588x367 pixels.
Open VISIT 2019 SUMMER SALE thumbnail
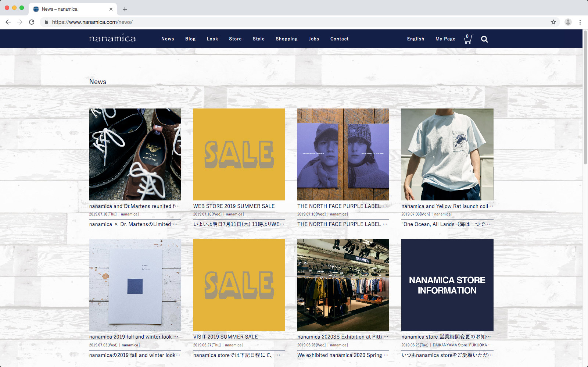pos(239,285)
